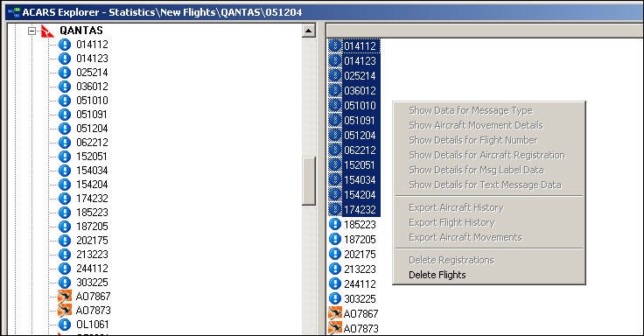Click Show Details for Aircraft Registration
This screenshot has height=336, width=644.
click(486, 155)
